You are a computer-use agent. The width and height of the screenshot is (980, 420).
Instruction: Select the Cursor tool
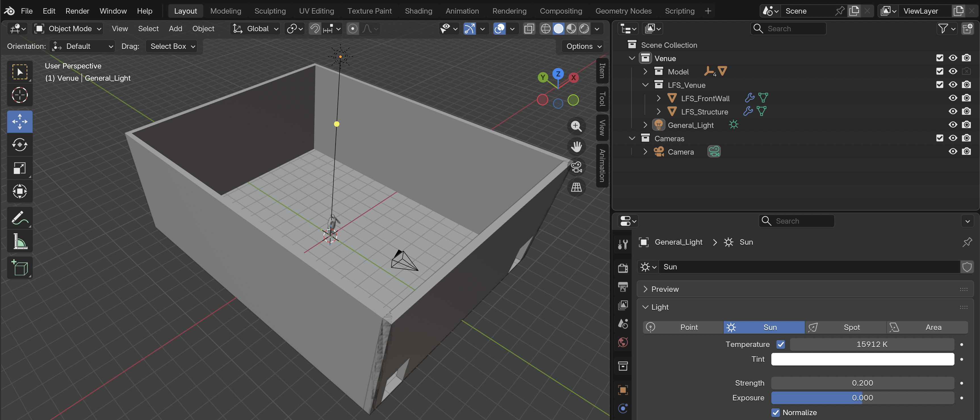pos(19,95)
